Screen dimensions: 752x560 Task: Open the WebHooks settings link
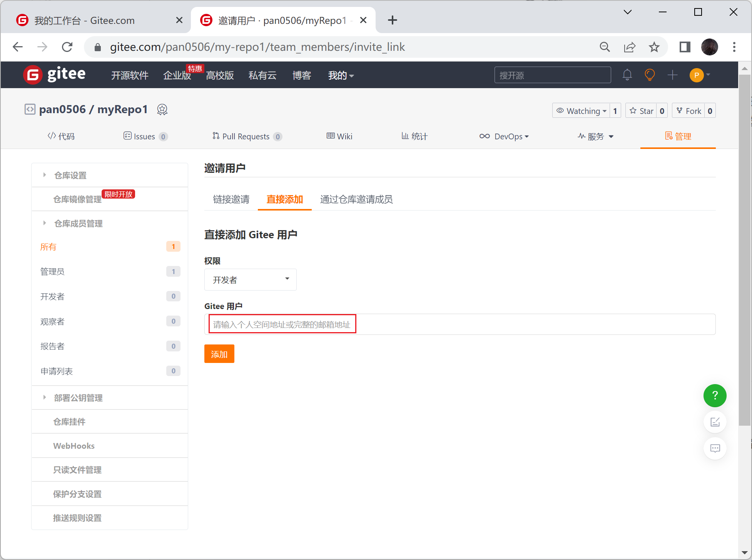click(x=74, y=446)
